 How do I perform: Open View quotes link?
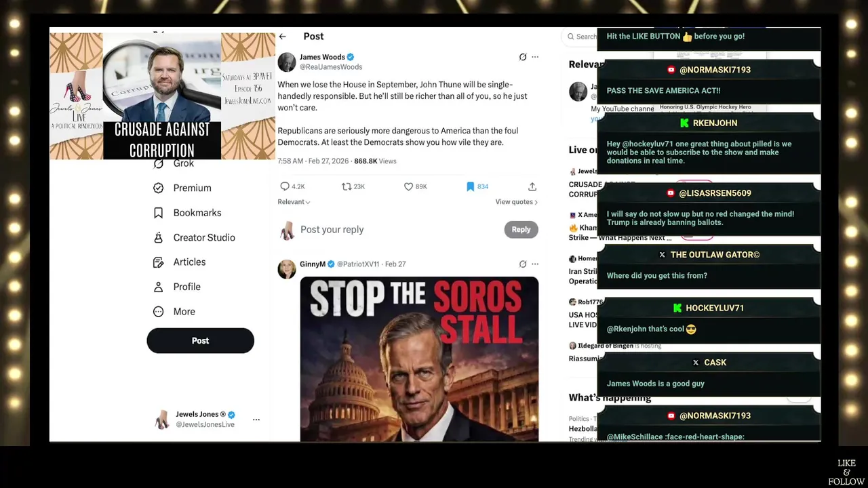(516, 202)
